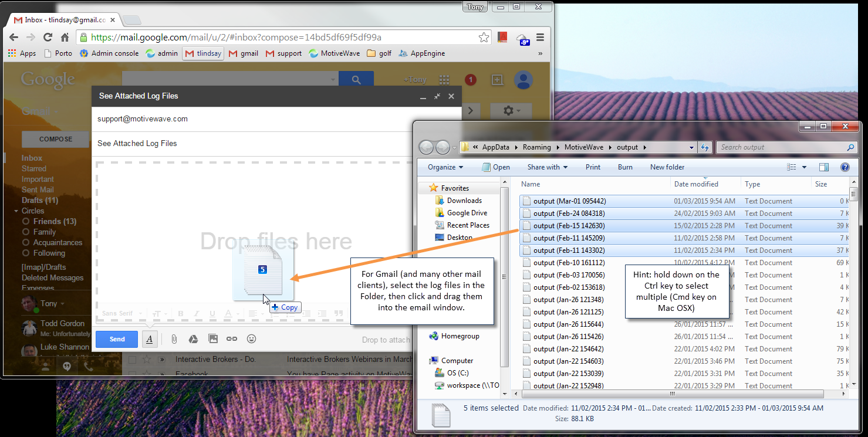Reload the Chrome page

[48, 38]
